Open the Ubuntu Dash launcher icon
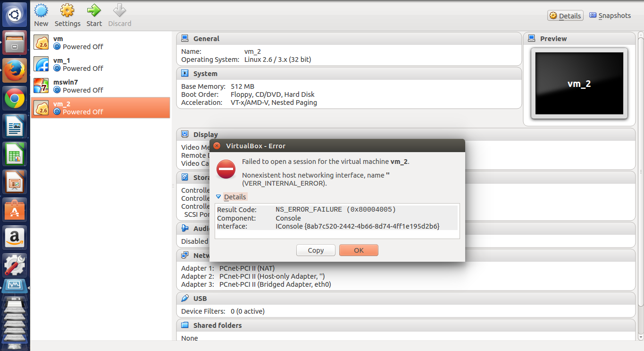Viewport: 644px width, 351px height. (x=15, y=14)
